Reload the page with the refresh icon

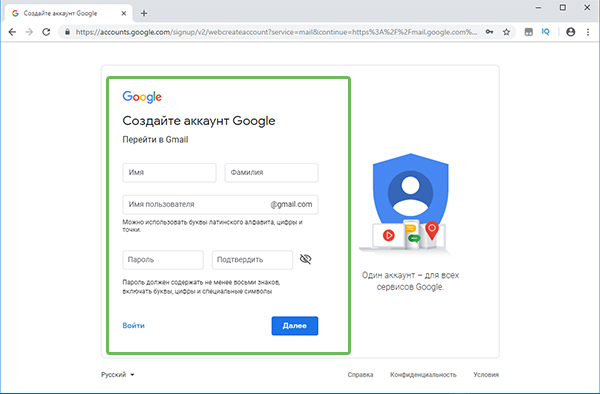[x=46, y=32]
